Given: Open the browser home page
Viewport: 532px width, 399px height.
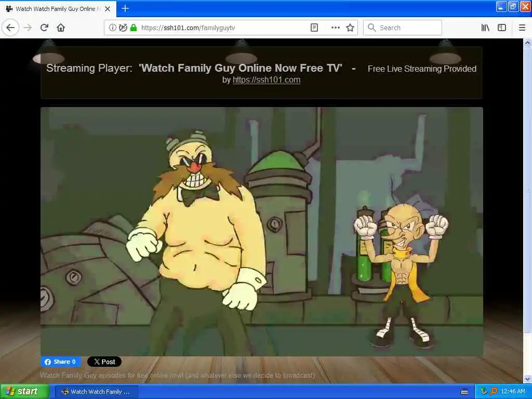Looking at the screenshot, I should [x=61, y=28].
